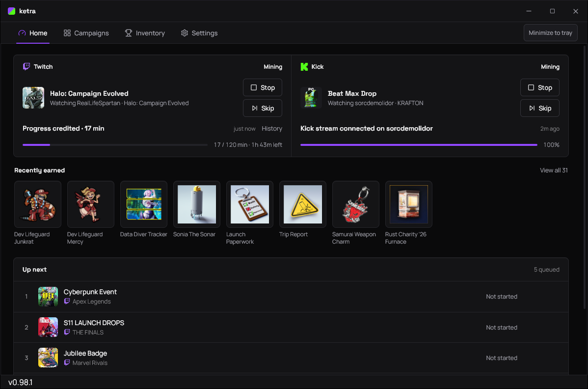Click the Watching sorcdemolidor KRAFTON text
Image resolution: width=588 pixels, height=389 pixels.
click(375, 103)
